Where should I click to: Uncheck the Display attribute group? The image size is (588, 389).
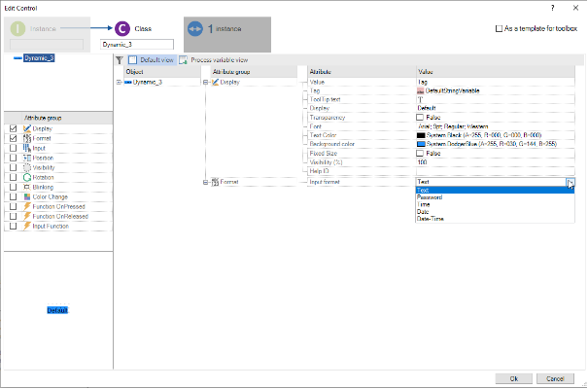coord(14,128)
